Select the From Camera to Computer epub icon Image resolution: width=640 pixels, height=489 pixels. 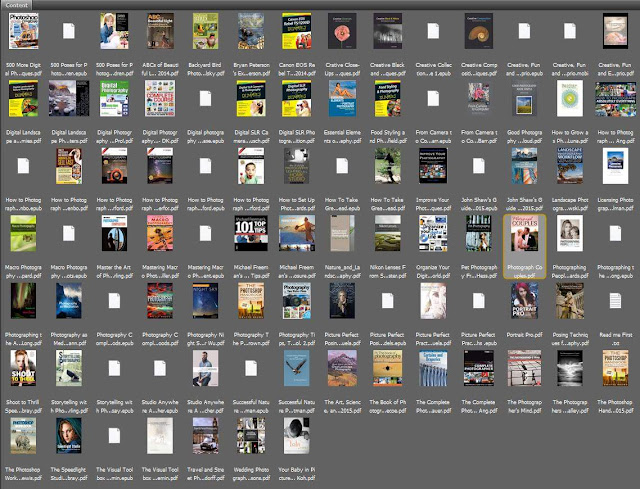click(x=433, y=98)
